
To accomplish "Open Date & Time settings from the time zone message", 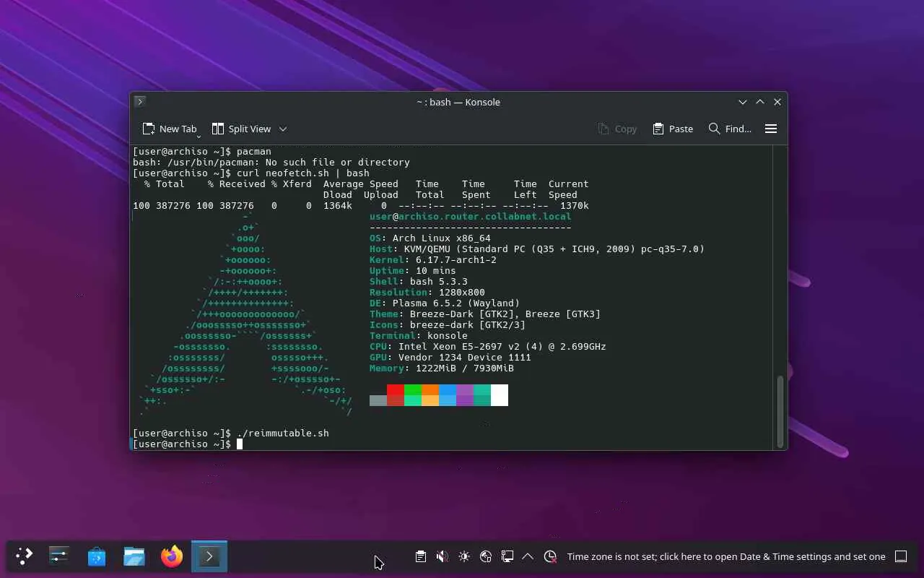I will (x=726, y=556).
